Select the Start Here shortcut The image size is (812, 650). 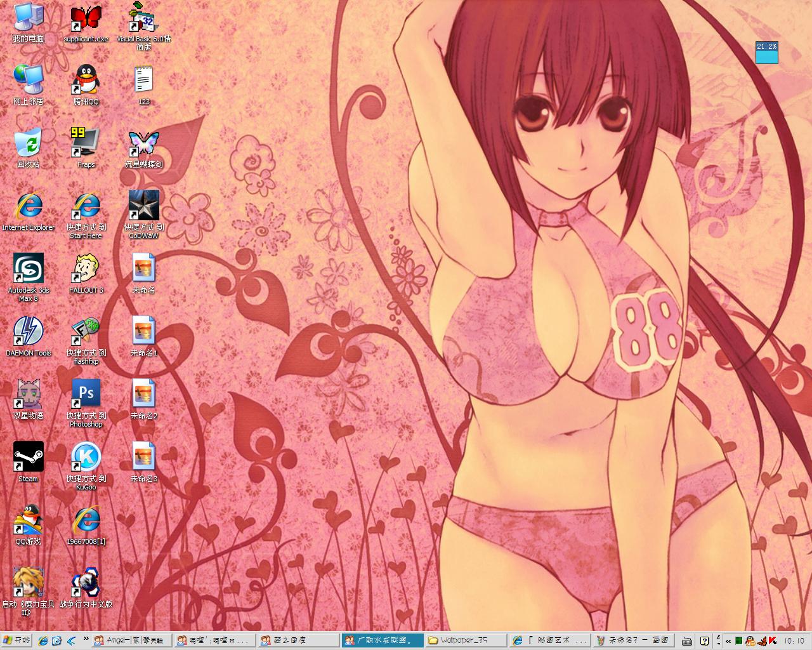[x=86, y=215]
